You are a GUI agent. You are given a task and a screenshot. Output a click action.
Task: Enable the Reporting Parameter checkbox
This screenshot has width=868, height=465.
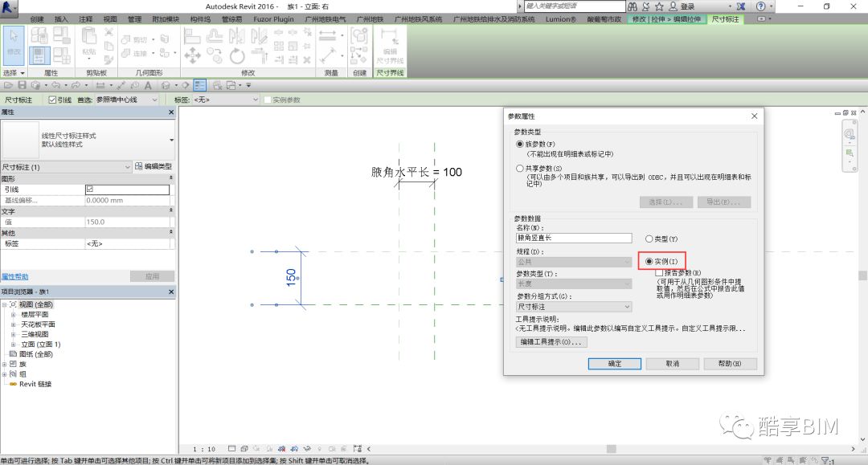tap(659, 272)
